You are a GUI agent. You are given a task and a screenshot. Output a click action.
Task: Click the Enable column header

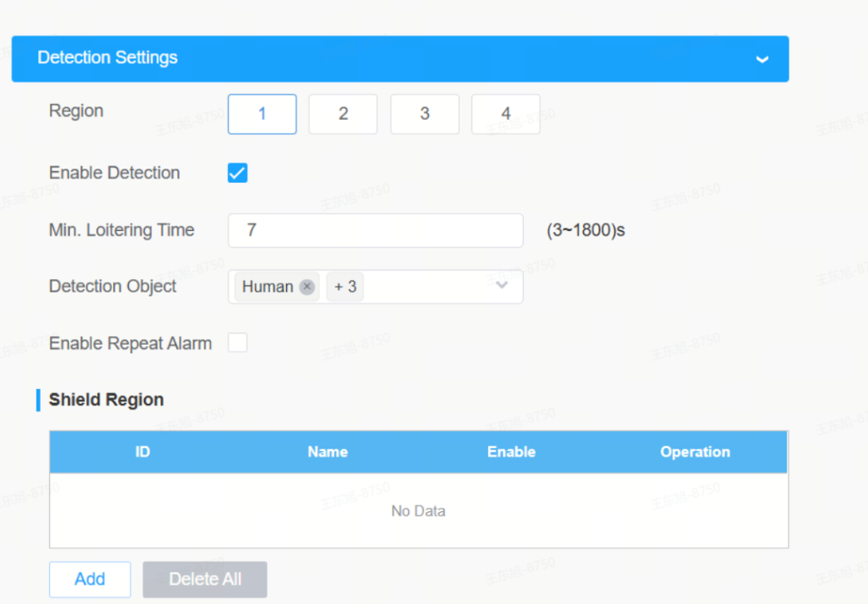click(511, 452)
